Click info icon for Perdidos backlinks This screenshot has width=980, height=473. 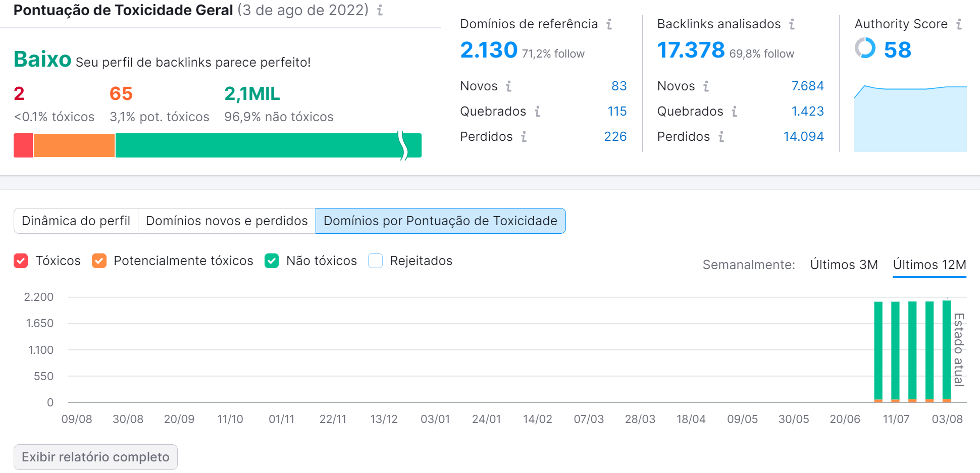click(721, 137)
